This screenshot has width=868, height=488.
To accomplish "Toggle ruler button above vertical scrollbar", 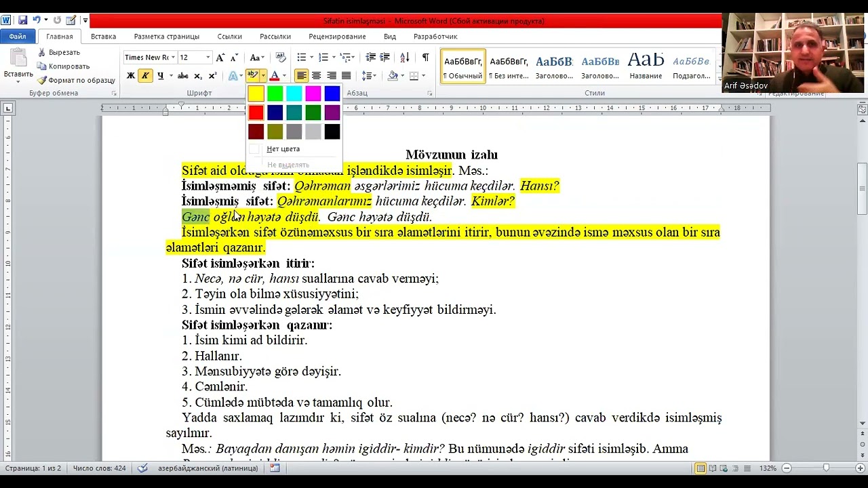I will click(x=862, y=109).
